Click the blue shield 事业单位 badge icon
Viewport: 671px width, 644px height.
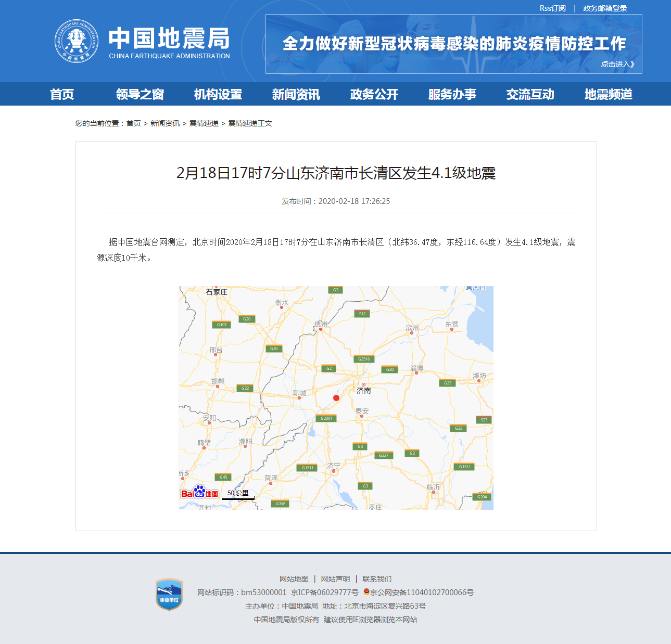tap(169, 595)
